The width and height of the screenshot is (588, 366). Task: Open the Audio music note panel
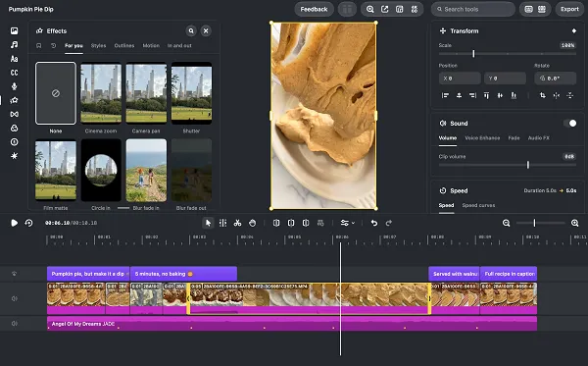(14, 45)
